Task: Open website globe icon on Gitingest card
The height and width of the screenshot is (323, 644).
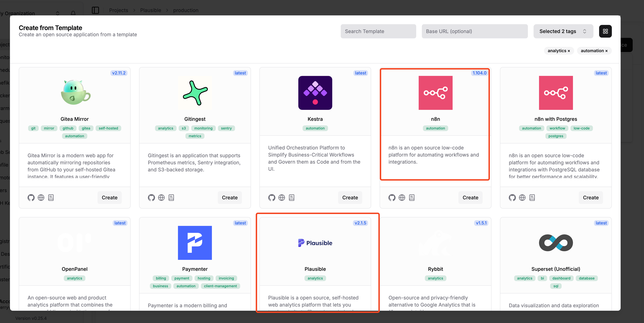Action: click(x=161, y=198)
